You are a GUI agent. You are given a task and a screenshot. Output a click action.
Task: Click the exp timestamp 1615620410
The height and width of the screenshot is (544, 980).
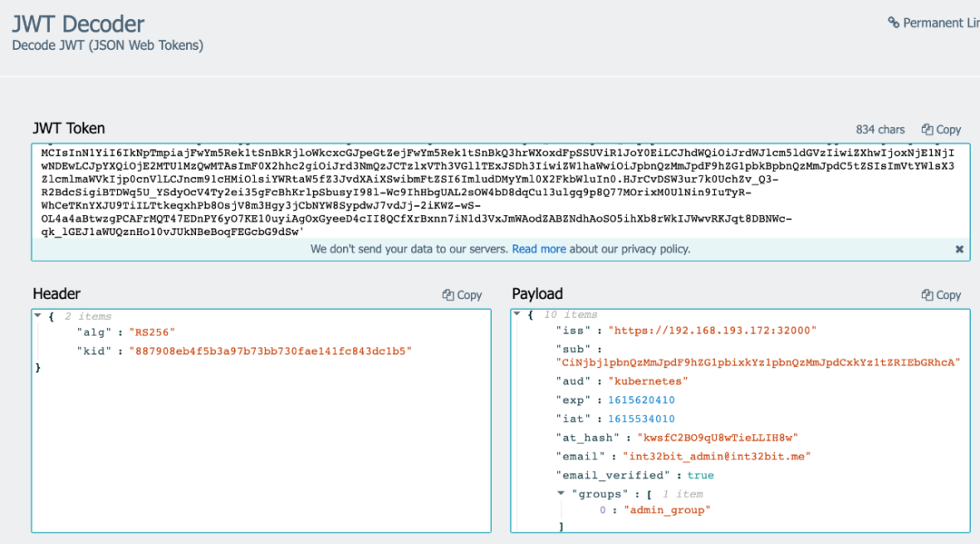[642, 401]
